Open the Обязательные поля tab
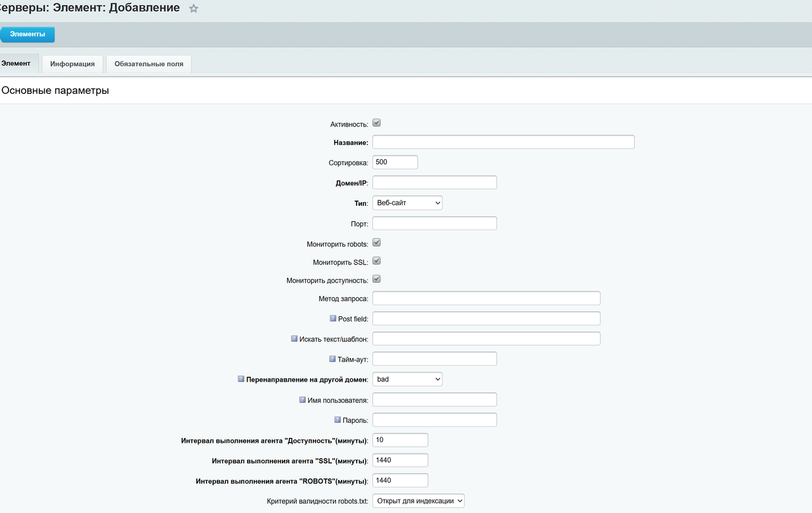812x513 pixels. [148, 64]
